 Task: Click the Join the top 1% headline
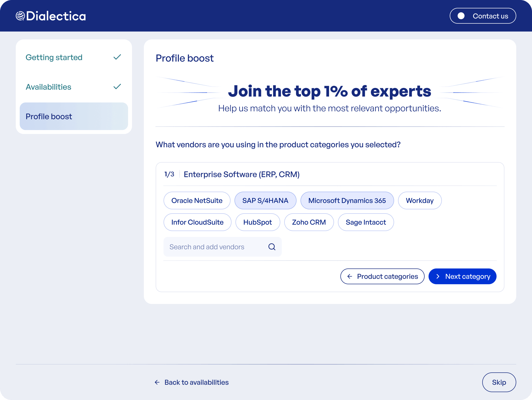[330, 91]
